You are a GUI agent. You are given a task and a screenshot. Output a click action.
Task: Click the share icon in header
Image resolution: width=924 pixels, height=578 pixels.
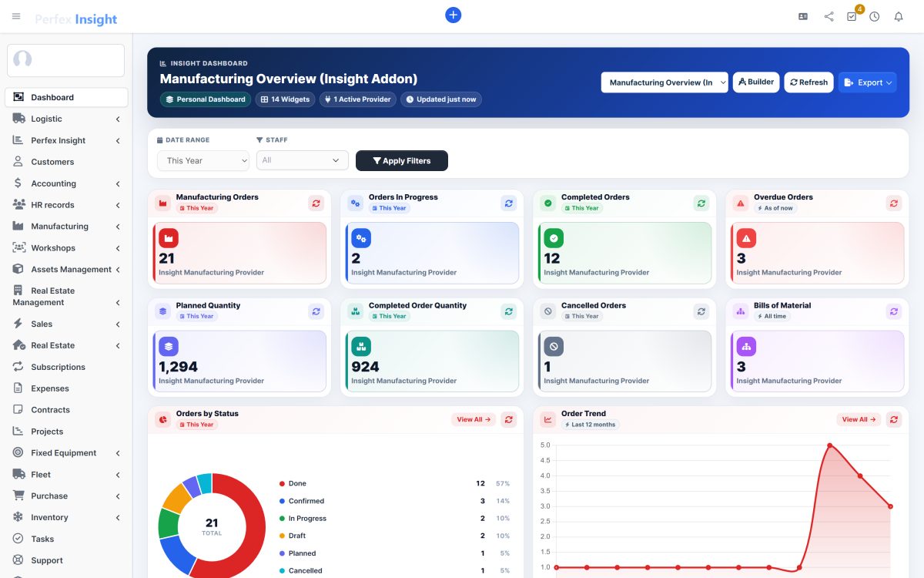829,16
